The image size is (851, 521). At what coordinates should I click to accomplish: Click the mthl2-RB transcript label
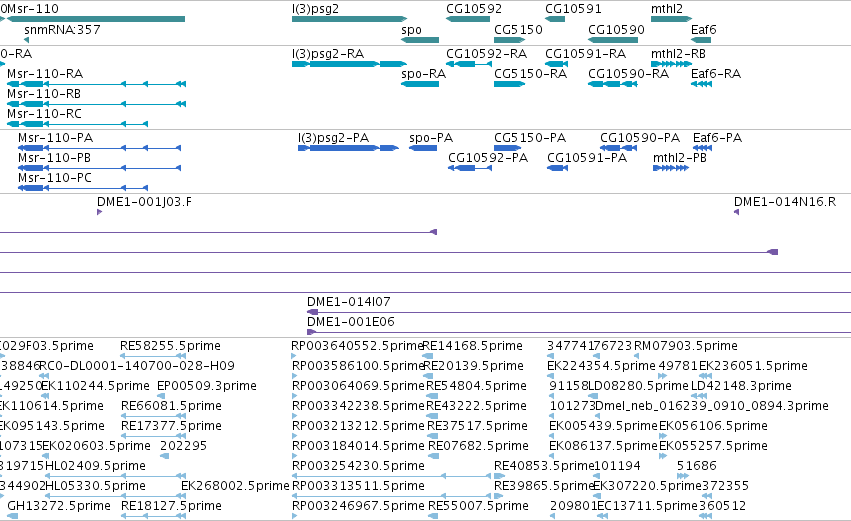pyautogui.click(x=678, y=54)
